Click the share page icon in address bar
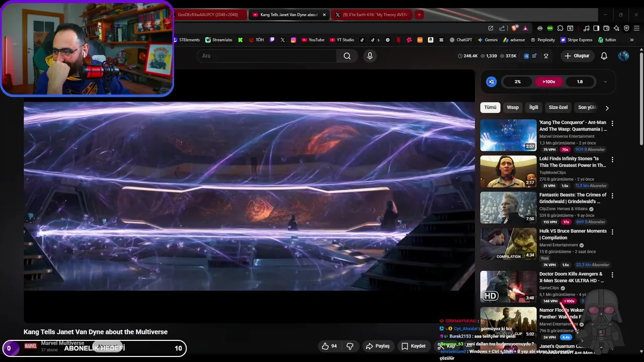The width and height of the screenshot is (644, 362). click(502, 28)
